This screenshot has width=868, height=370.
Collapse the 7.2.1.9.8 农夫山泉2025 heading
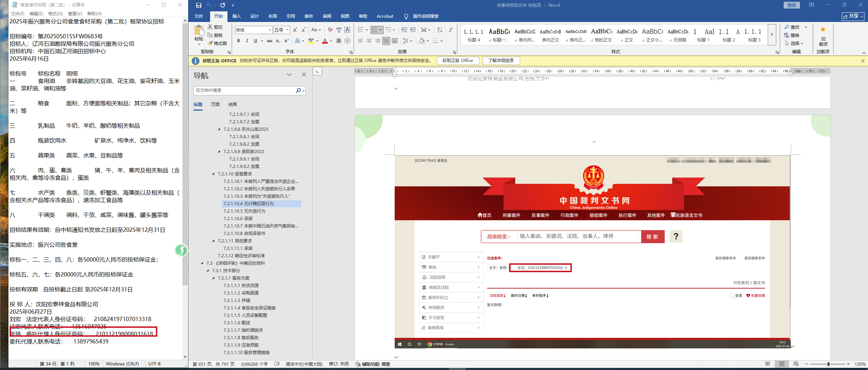(x=219, y=129)
